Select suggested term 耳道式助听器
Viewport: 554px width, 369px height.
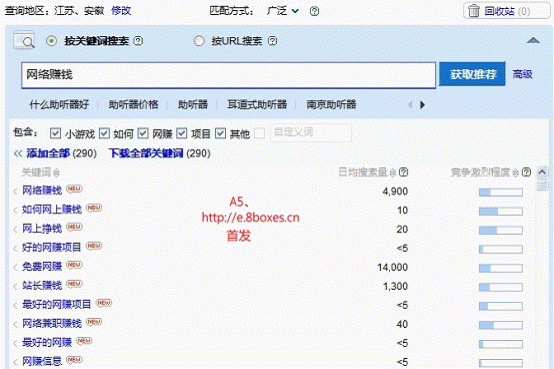point(257,105)
